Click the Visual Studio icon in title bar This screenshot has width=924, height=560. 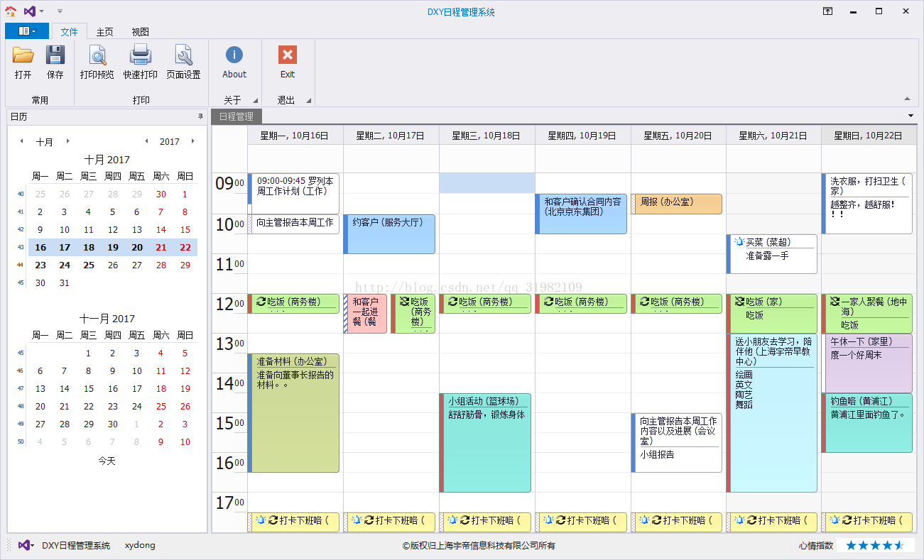click(29, 11)
